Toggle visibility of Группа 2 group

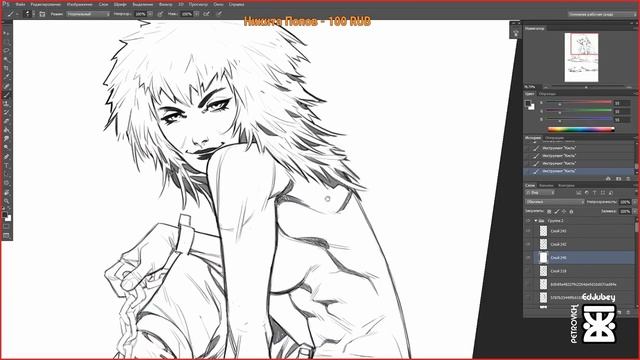[528, 221]
